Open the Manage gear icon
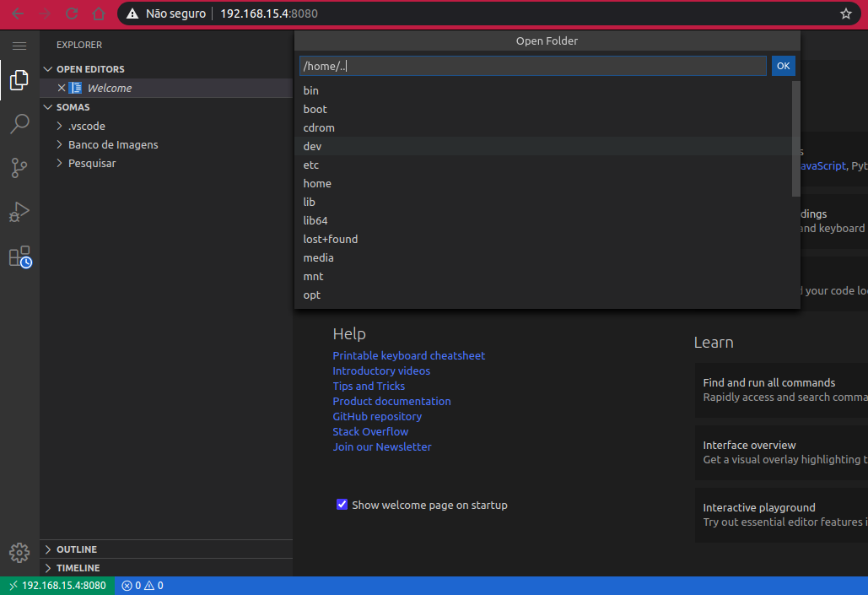Image resolution: width=868 pixels, height=595 pixels. coord(19,552)
